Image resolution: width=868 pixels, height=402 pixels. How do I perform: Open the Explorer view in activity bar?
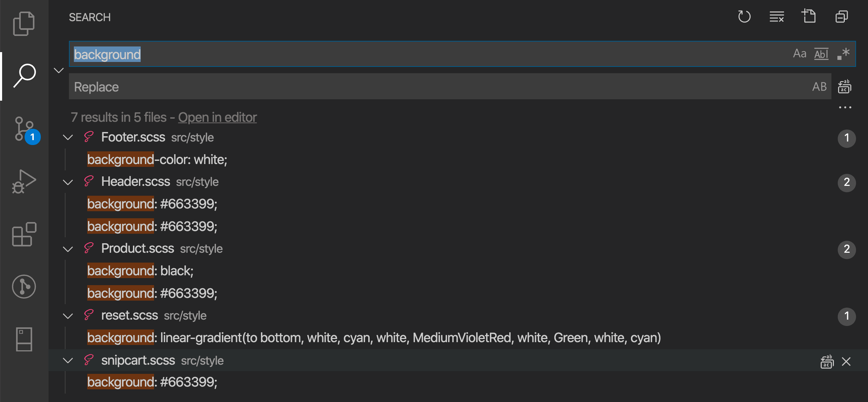[x=24, y=24]
